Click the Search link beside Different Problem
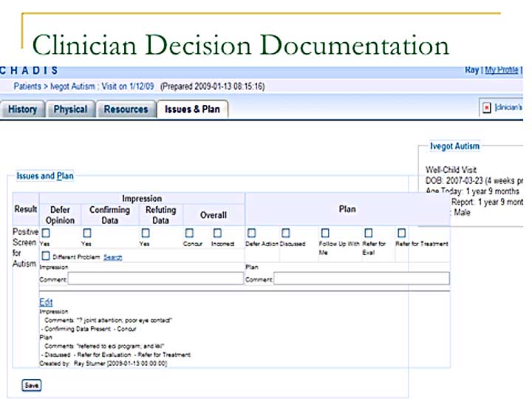This screenshot has width=532, height=399. point(112,257)
